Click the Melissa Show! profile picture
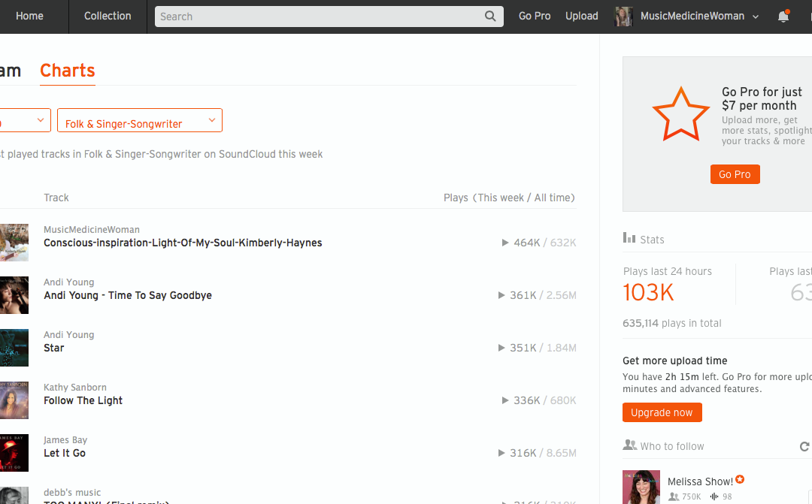812x504 pixels. click(641, 487)
